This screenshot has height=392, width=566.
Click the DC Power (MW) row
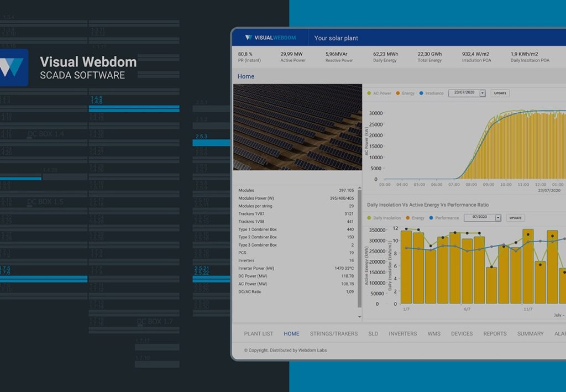(296, 276)
